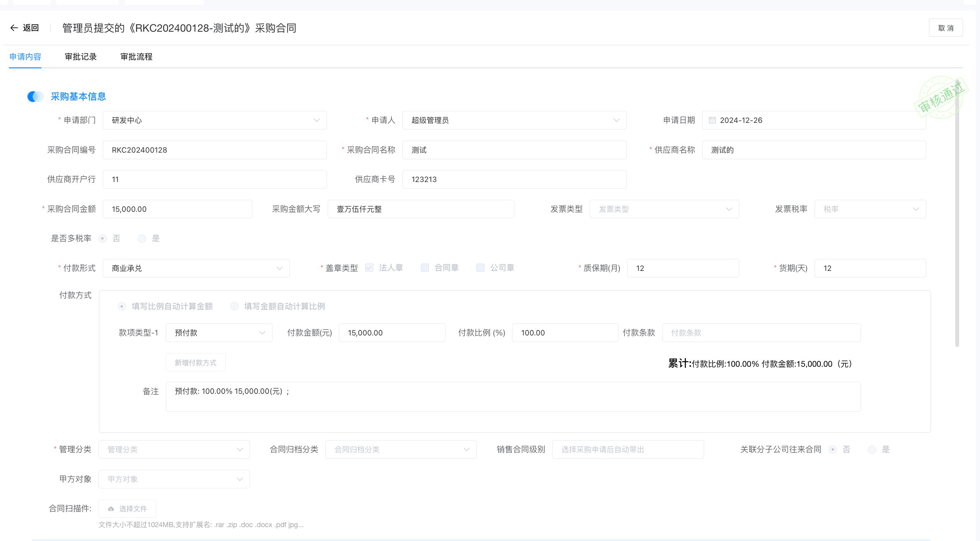Click the cloud upload icon for 选择文件
The image size is (980, 541).
point(111,509)
